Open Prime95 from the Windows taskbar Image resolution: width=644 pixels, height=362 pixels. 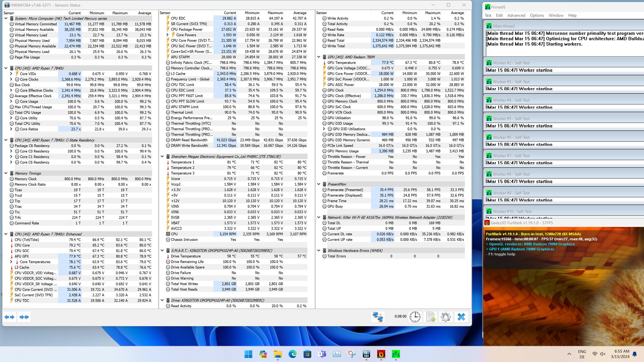pos(396,354)
